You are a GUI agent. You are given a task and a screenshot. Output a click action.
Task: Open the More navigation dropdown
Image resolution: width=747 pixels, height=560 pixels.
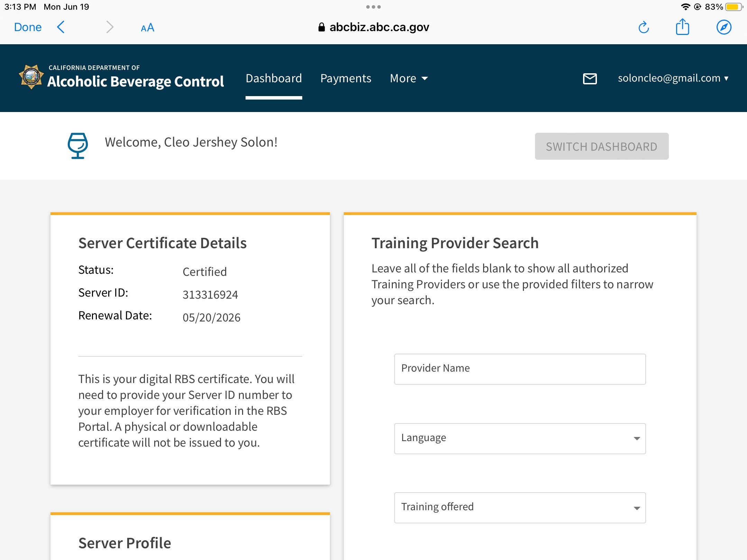(x=409, y=78)
